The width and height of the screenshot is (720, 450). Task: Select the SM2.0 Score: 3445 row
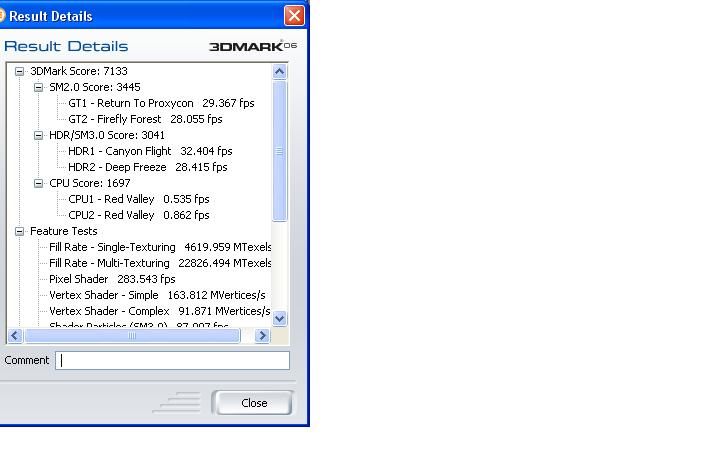95,87
